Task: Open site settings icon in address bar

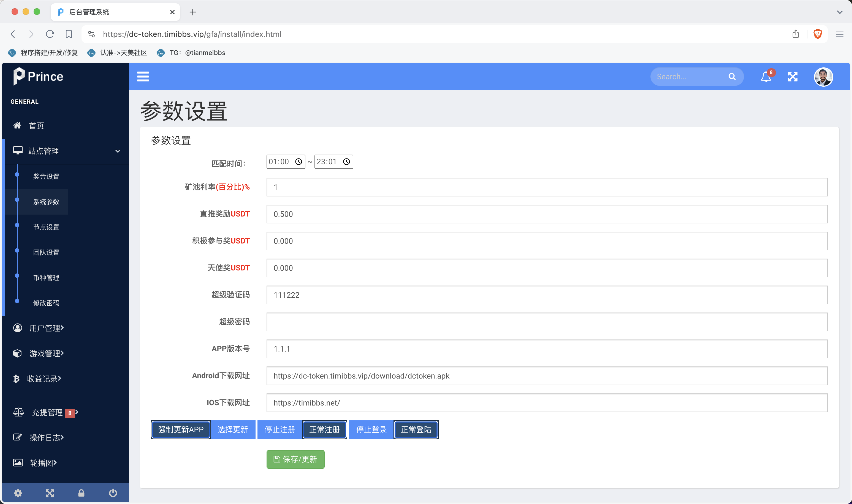Action: pos(91,34)
